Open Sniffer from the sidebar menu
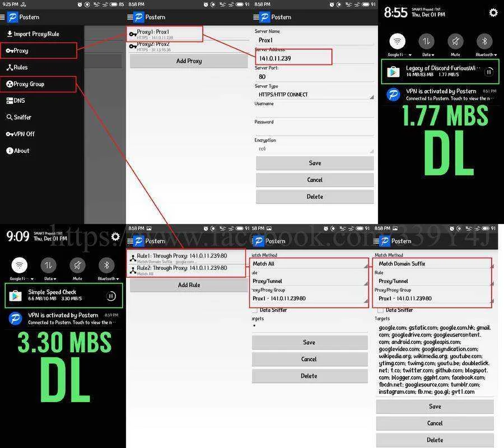The image size is (504, 448). coord(18,117)
